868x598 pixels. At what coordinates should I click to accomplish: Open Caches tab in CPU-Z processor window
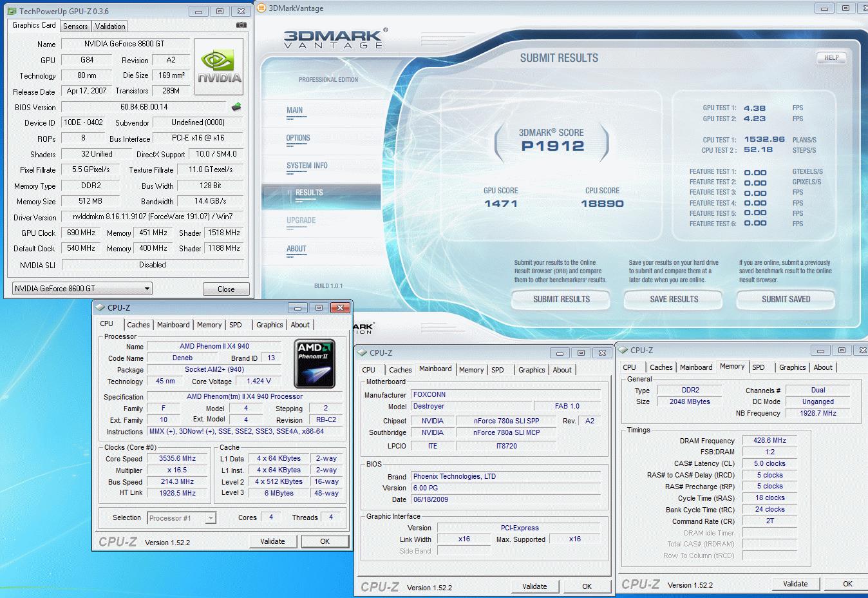tap(138, 325)
